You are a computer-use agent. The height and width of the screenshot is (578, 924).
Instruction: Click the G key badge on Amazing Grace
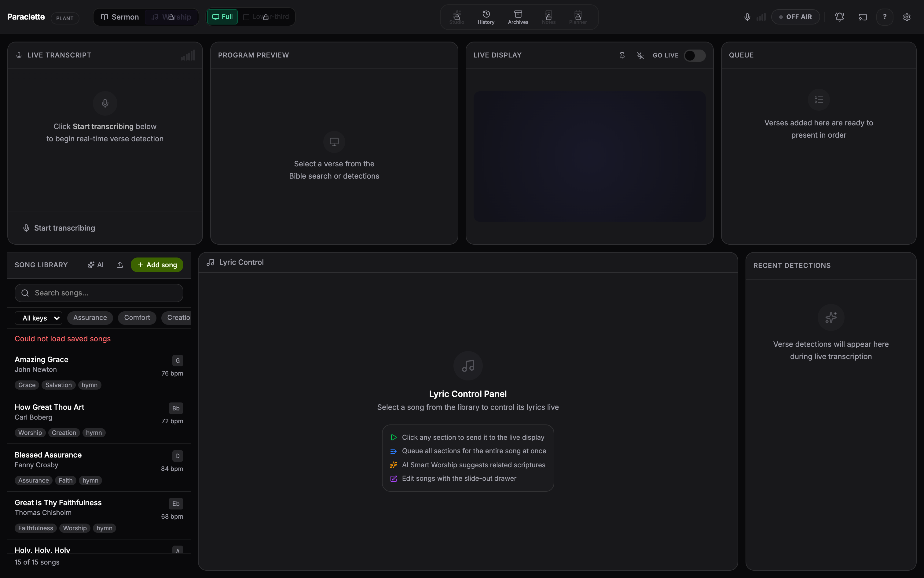coord(178,361)
